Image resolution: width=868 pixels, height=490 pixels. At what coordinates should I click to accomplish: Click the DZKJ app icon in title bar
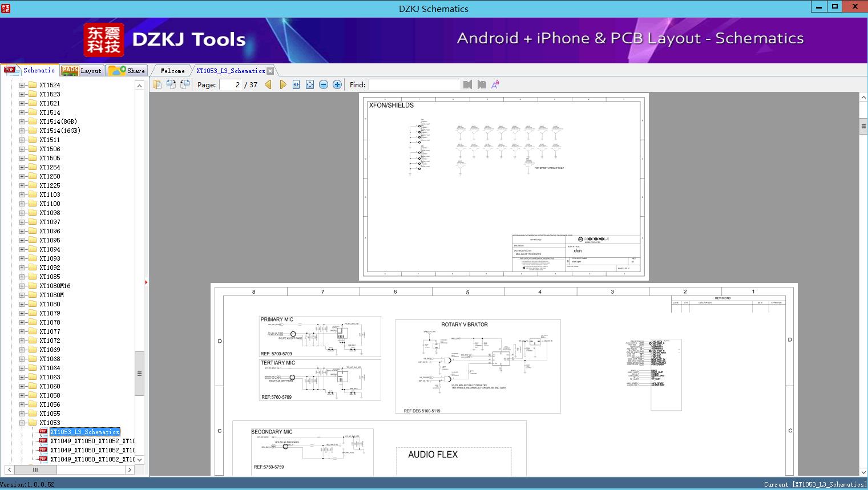coord(6,8)
